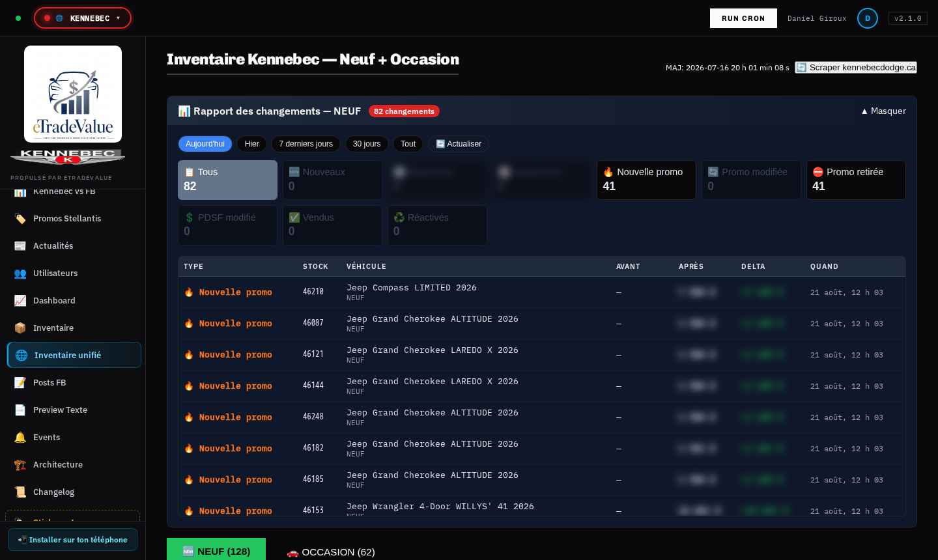
Task: Click Jeep Wrangler 4-Door WILLYS' 41 2026
Action: pos(440,507)
